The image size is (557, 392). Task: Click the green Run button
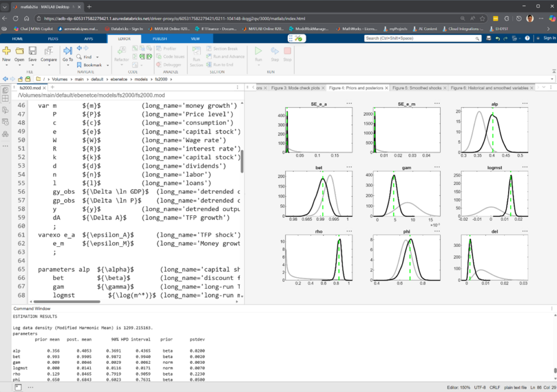(x=257, y=51)
